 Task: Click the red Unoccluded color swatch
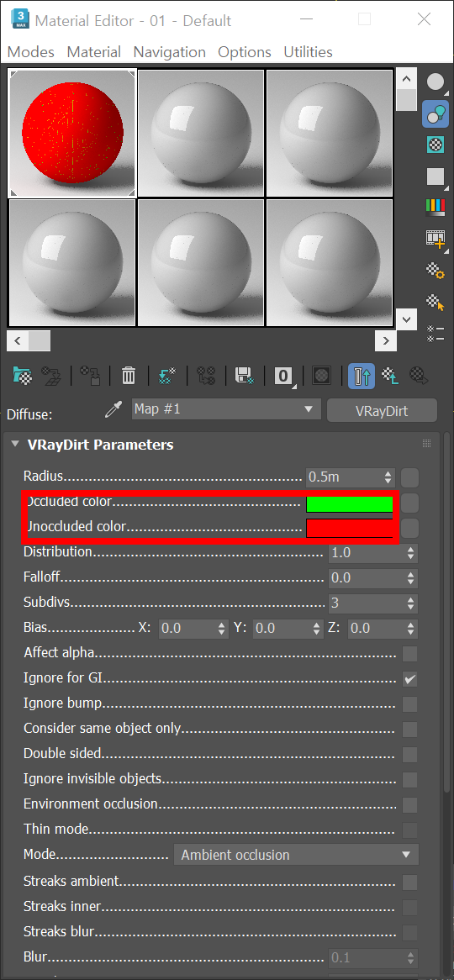click(349, 529)
